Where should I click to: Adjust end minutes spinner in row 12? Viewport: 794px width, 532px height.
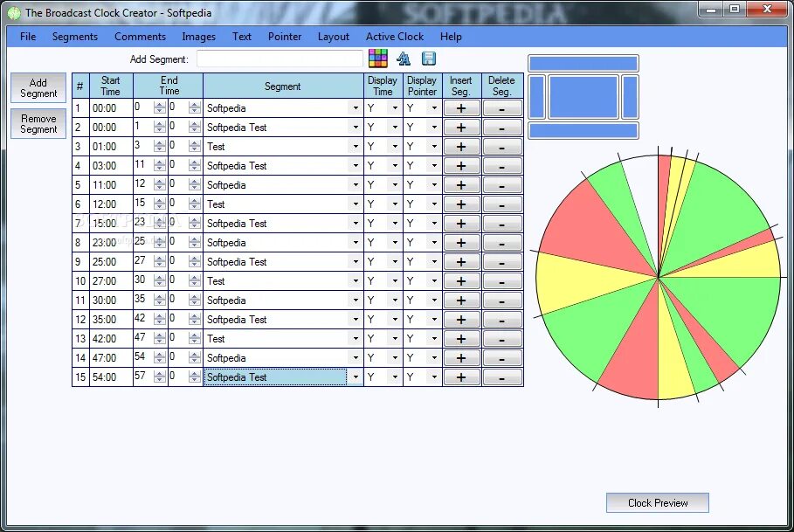click(160, 320)
